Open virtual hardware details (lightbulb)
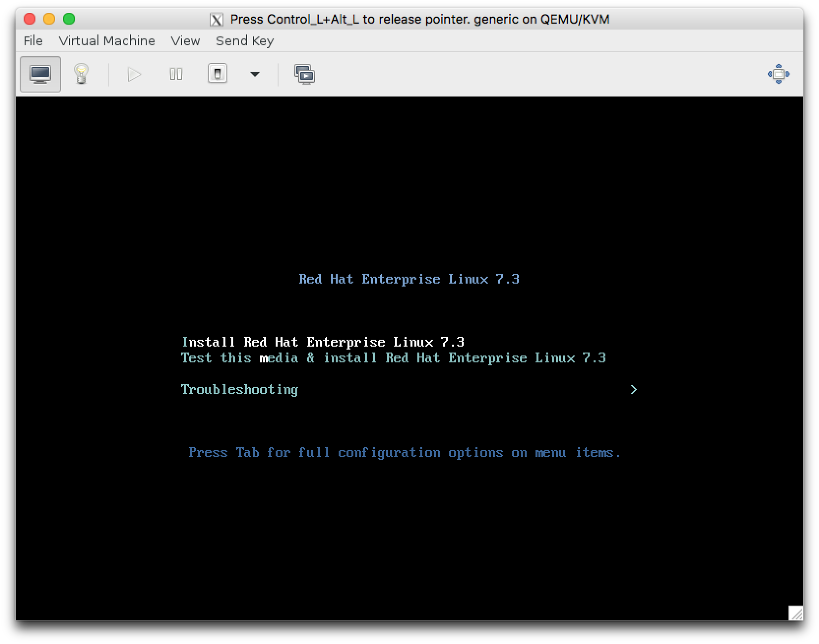Screen dimensions: 819x644 coord(81,74)
